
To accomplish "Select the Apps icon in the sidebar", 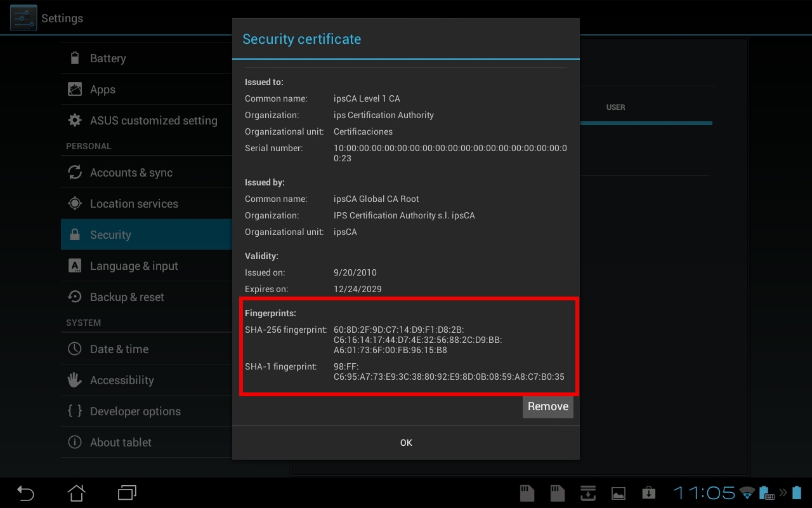I will pyautogui.click(x=75, y=89).
